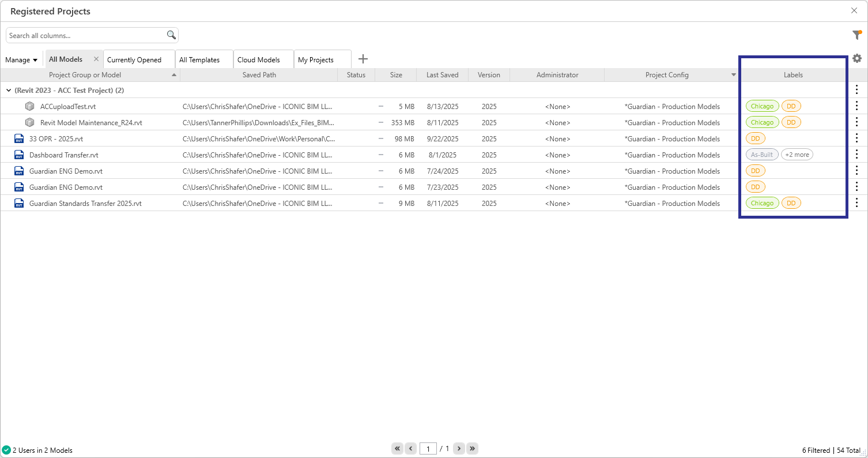Collapse the Revit 2023 - ACC Test Project group
The height and width of the screenshot is (458, 868).
click(9, 91)
